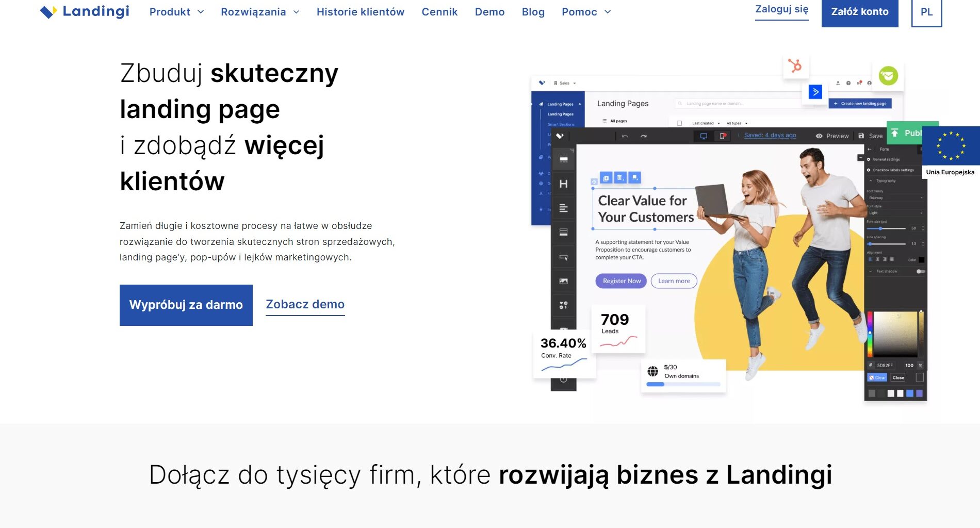This screenshot has width=980, height=528.
Task: Check the checkbox in the All pages list header
Action: click(679, 122)
